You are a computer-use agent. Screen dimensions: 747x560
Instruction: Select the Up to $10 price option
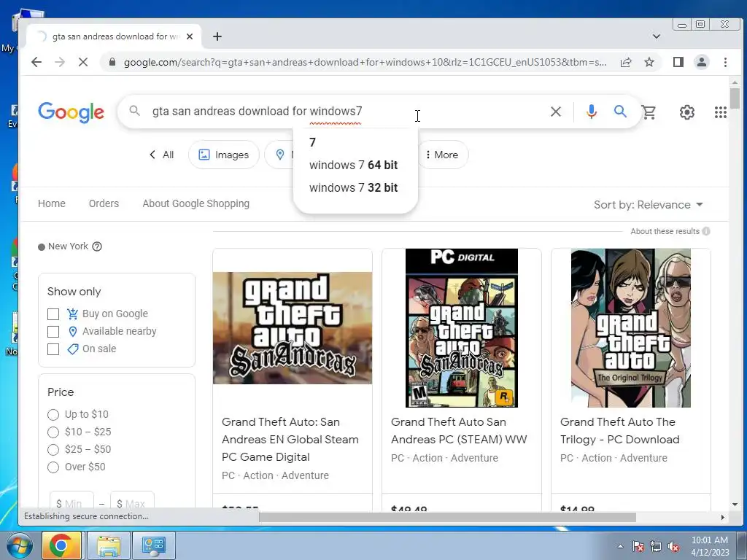pos(53,415)
